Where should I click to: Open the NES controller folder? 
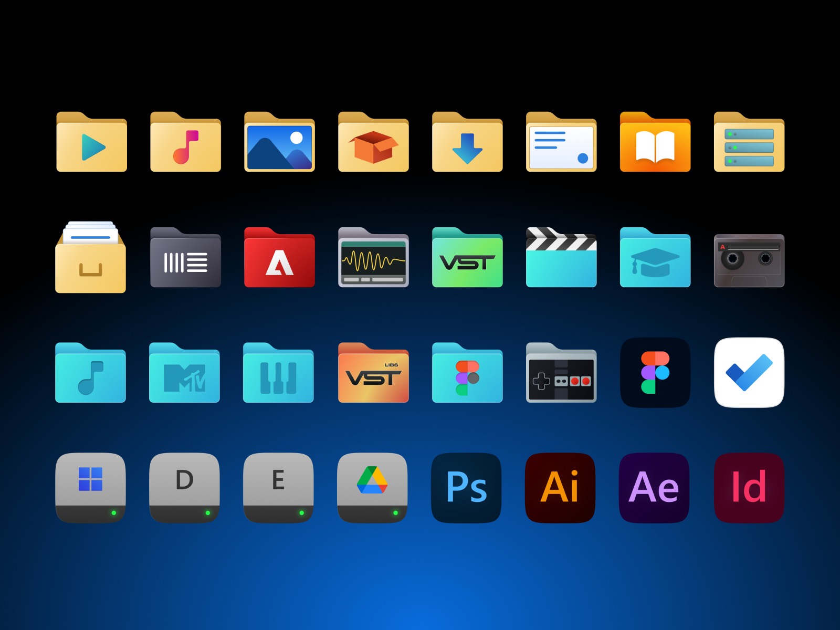pos(562,373)
